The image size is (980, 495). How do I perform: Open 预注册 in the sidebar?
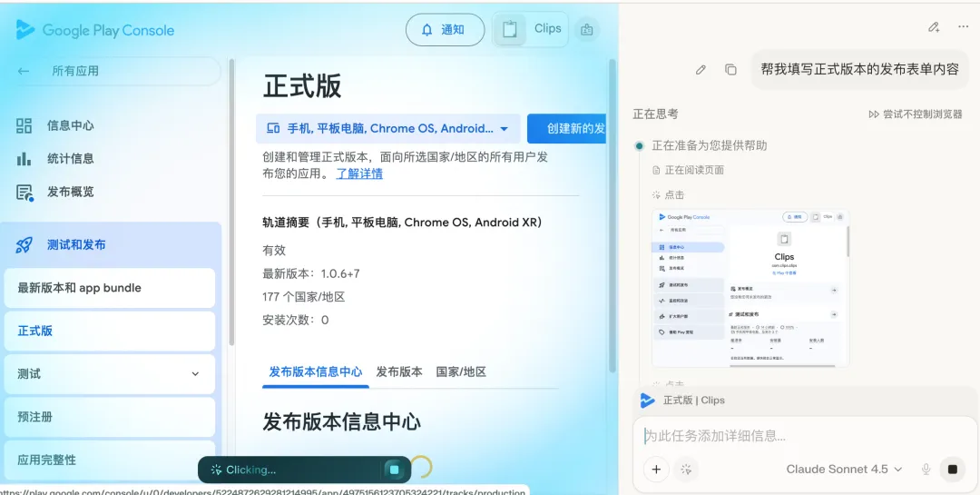pyautogui.click(x=110, y=417)
